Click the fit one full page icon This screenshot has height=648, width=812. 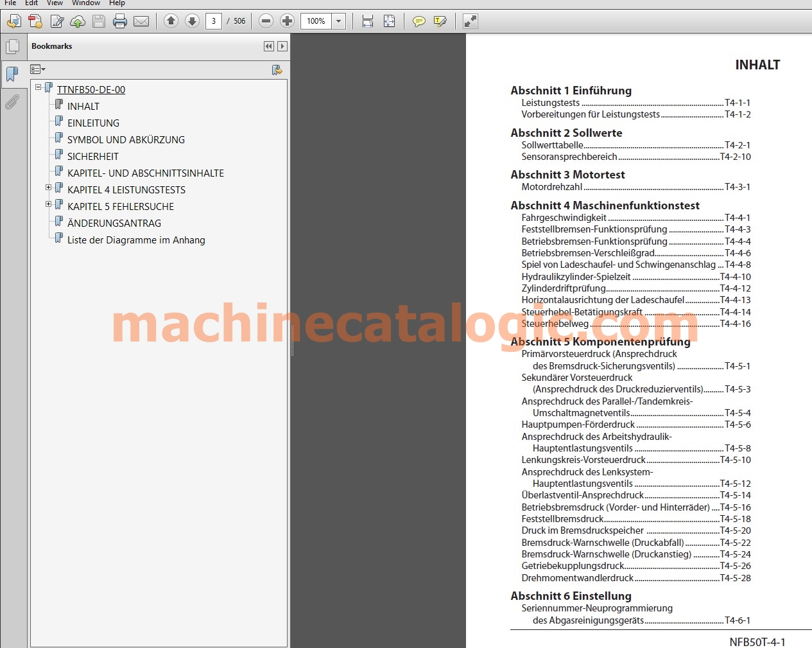pos(389,21)
